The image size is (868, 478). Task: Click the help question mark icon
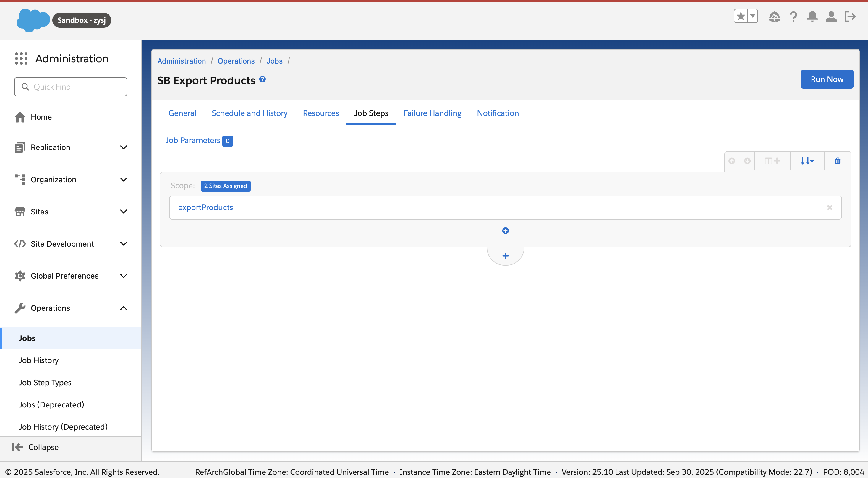click(793, 17)
